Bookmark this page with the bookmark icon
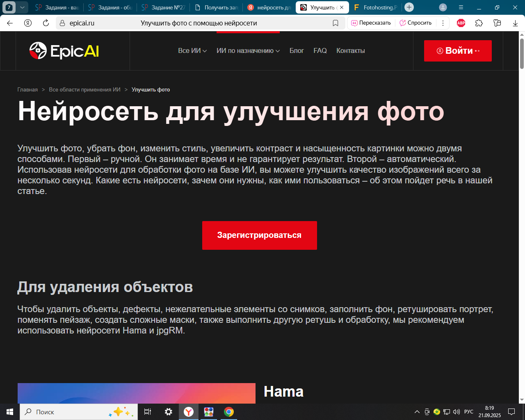This screenshot has width=525, height=420. coord(336,23)
